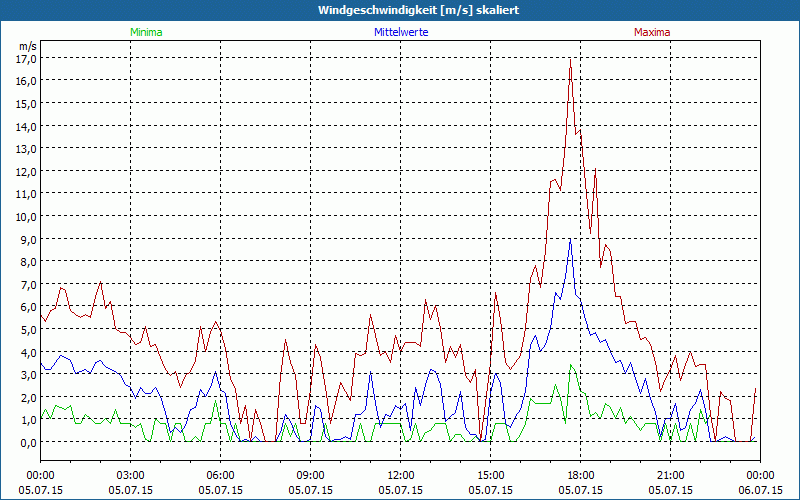
Task: Click the 17,0 value on the y-axis
Action: click(x=26, y=58)
